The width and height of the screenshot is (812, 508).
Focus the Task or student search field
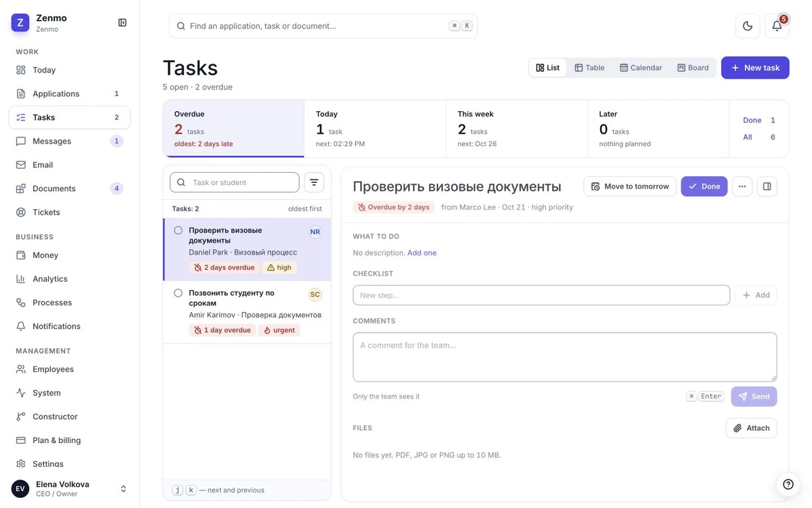[x=234, y=182]
